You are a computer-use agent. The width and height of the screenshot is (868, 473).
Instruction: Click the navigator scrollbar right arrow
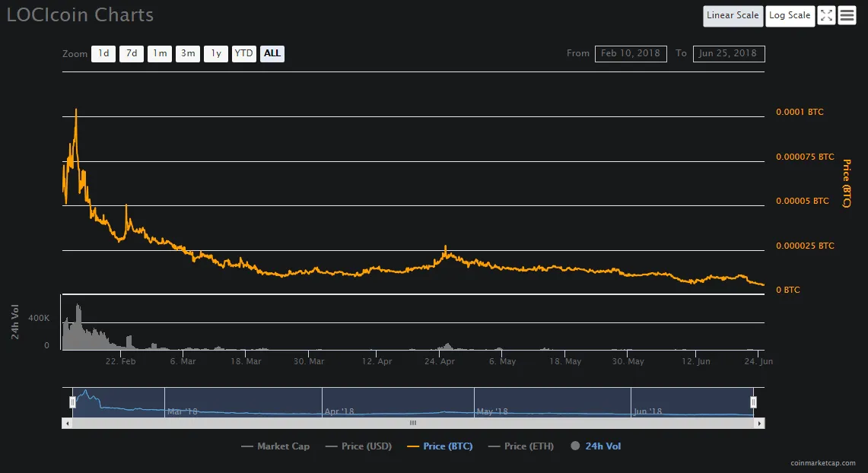[759, 424]
